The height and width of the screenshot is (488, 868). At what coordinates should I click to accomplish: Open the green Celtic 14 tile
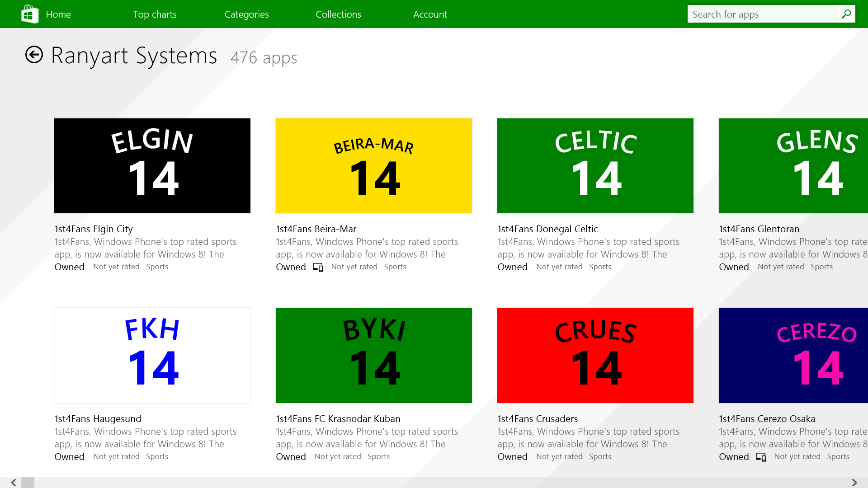595,166
